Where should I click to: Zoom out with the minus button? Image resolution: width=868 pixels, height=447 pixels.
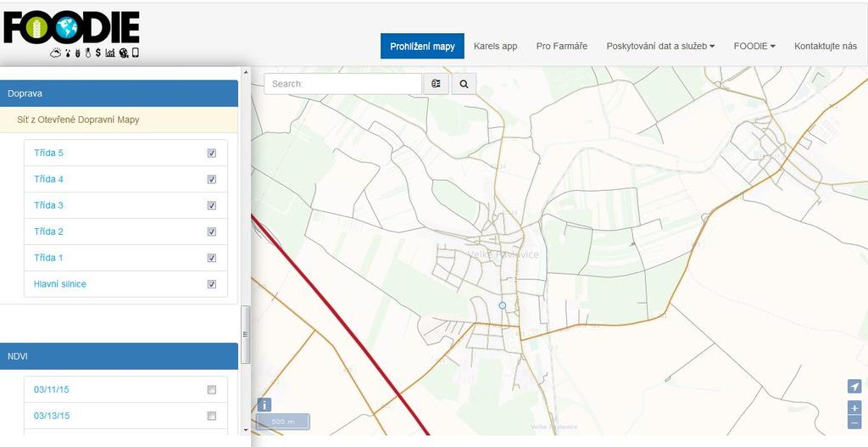pyautogui.click(x=854, y=422)
